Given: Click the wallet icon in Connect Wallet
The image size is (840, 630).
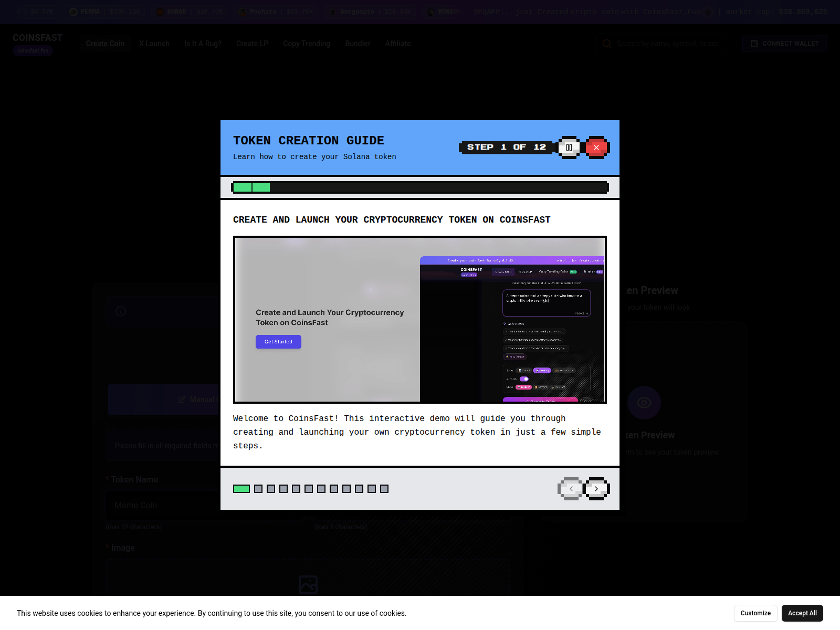Looking at the screenshot, I should coord(754,44).
